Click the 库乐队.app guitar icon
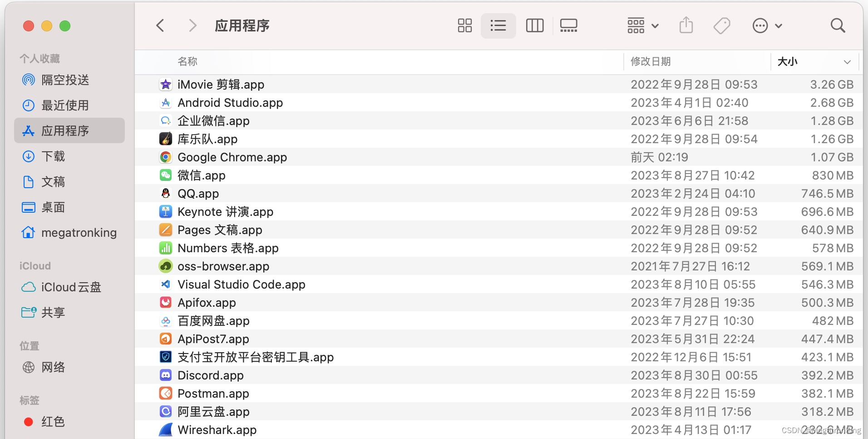868x439 pixels. coord(166,139)
